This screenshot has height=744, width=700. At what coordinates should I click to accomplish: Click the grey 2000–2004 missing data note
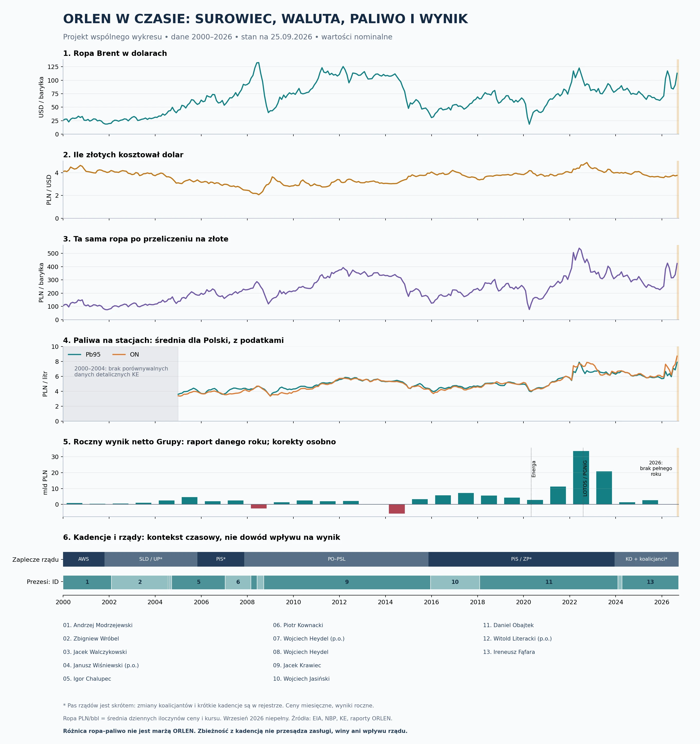click(x=121, y=372)
